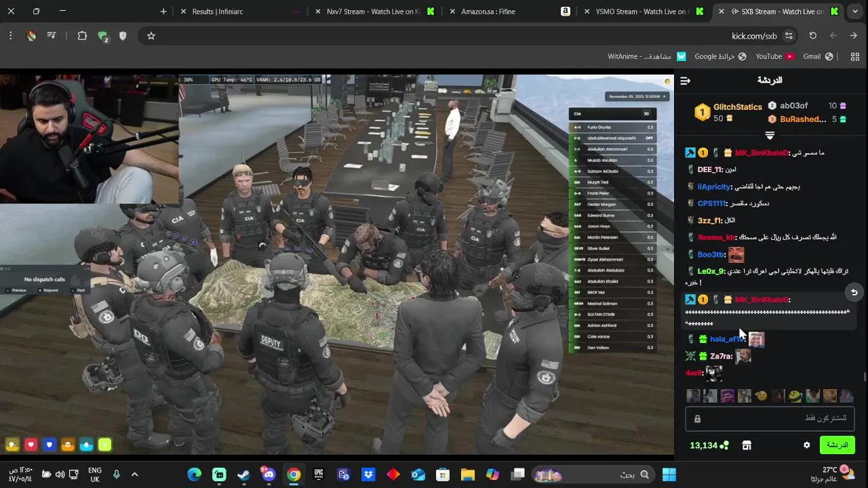Click username CPS1111 in chat
The width and height of the screenshot is (868, 488).
click(711, 203)
